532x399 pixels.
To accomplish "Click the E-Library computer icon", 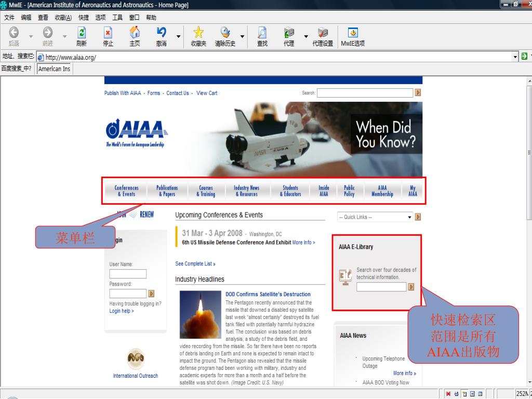I will 345,276.
